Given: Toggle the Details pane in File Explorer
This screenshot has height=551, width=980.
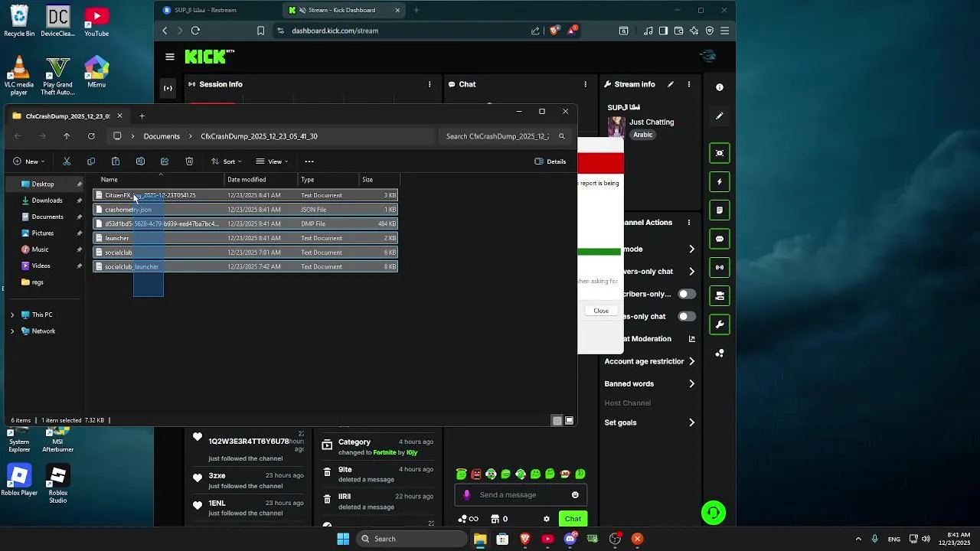Looking at the screenshot, I should pos(550,161).
